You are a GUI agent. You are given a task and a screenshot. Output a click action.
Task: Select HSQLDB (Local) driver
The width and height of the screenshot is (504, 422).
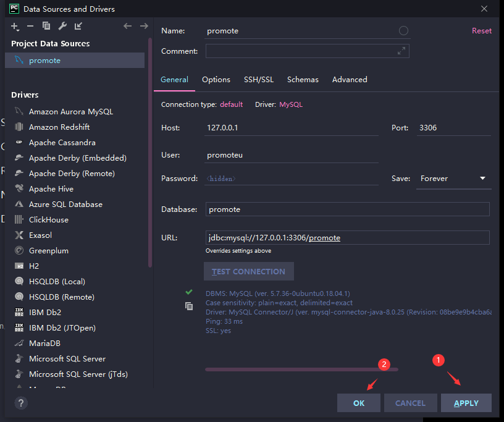pyautogui.click(x=57, y=282)
